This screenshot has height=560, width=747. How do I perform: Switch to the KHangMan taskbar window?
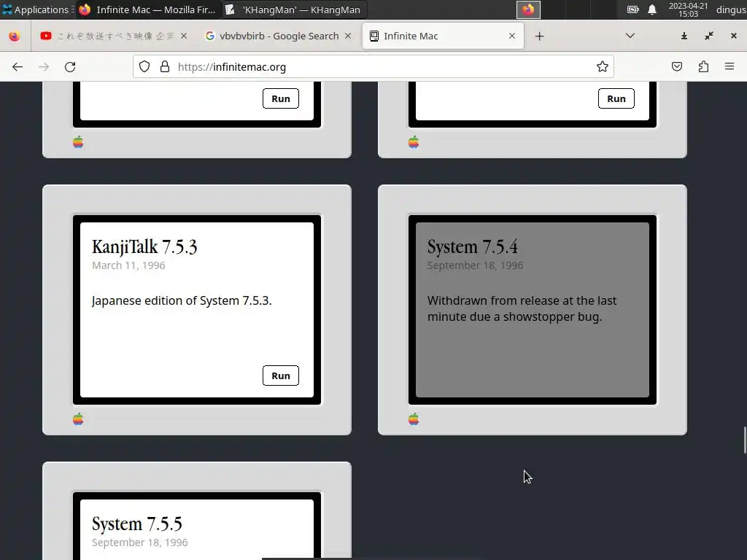point(293,9)
